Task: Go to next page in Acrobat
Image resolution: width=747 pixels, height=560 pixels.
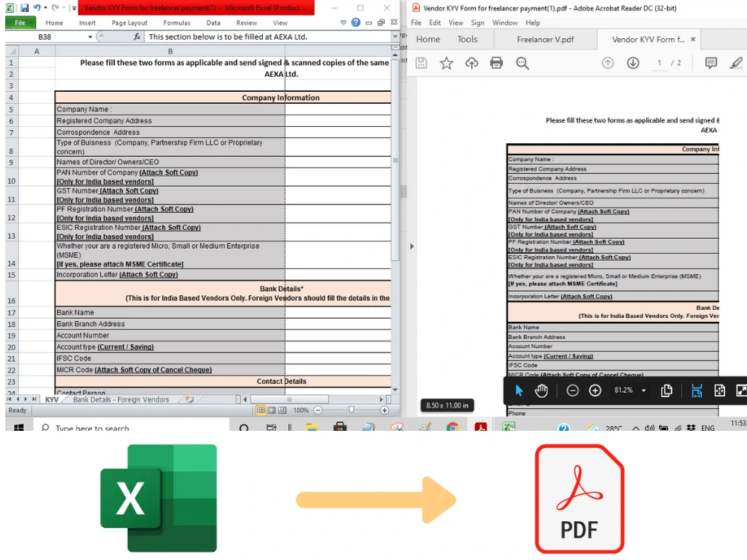Action: [x=633, y=63]
